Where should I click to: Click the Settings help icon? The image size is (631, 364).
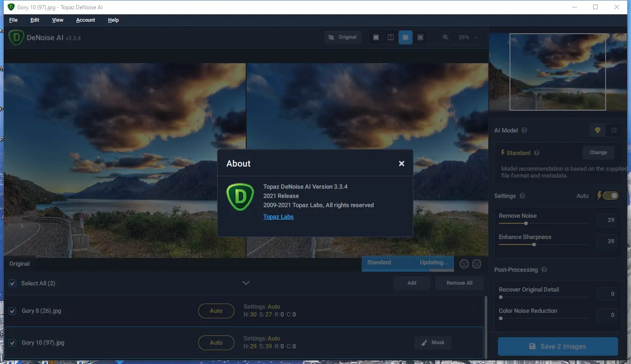tap(522, 196)
